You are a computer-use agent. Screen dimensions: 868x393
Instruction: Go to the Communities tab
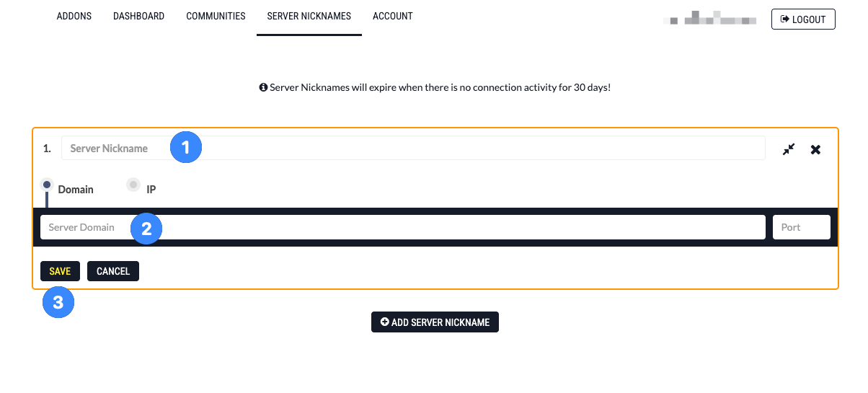point(216,16)
